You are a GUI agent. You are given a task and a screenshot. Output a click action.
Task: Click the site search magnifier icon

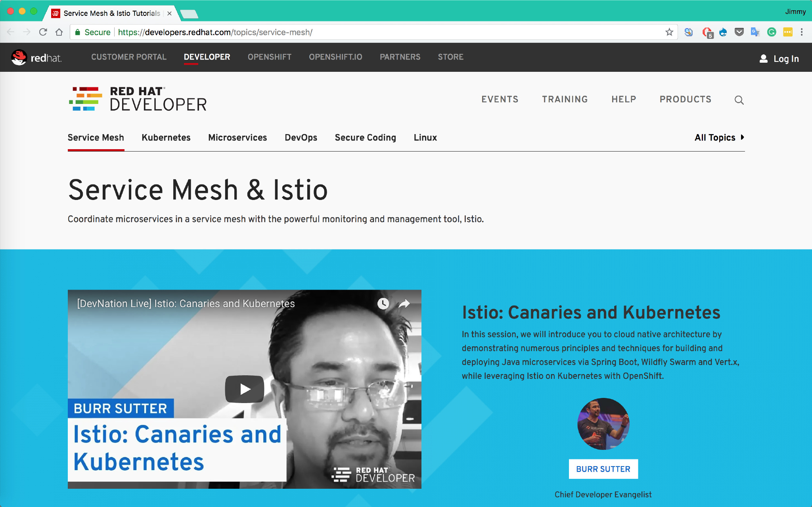click(x=739, y=100)
